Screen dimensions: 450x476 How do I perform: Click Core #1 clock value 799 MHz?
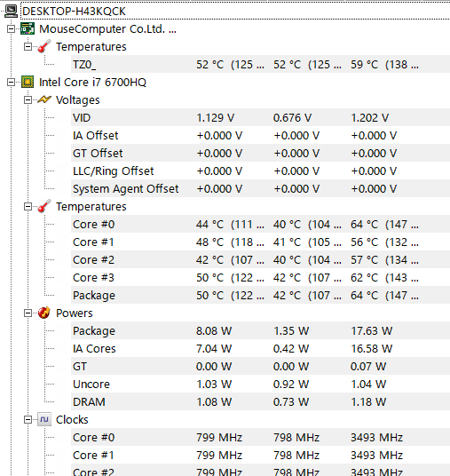[x=219, y=455]
